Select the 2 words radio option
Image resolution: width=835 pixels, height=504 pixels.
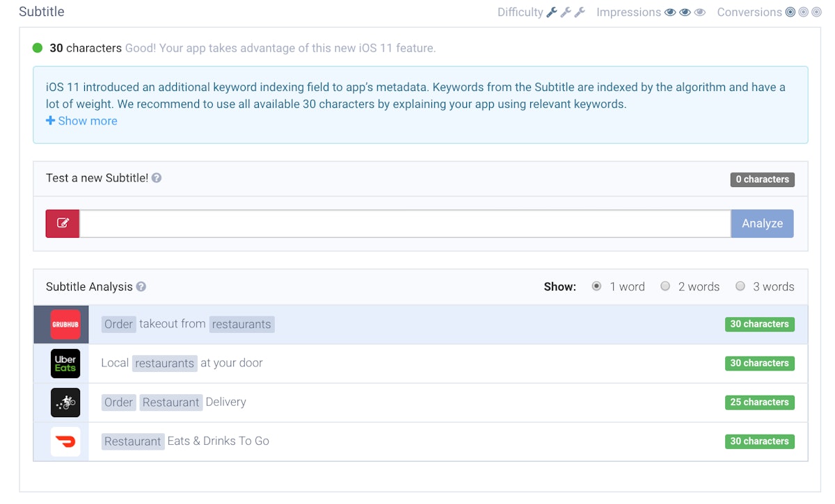[x=665, y=286]
